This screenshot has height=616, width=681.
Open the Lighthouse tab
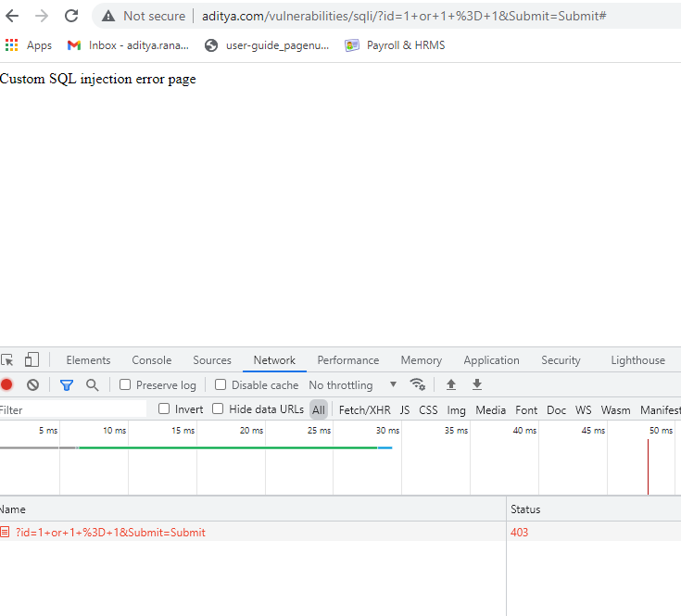tap(638, 360)
